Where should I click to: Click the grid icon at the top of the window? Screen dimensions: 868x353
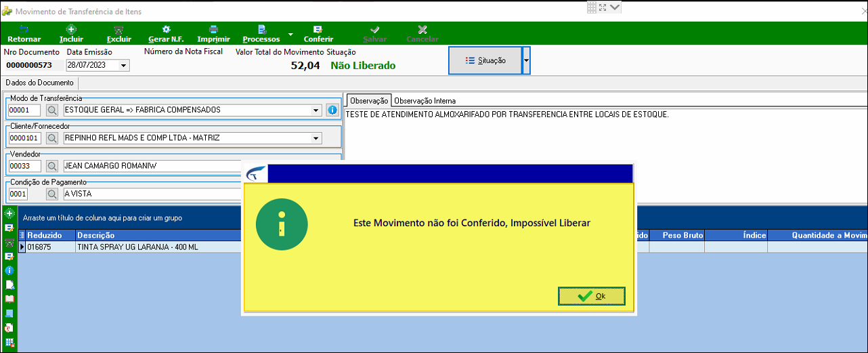[592, 7]
